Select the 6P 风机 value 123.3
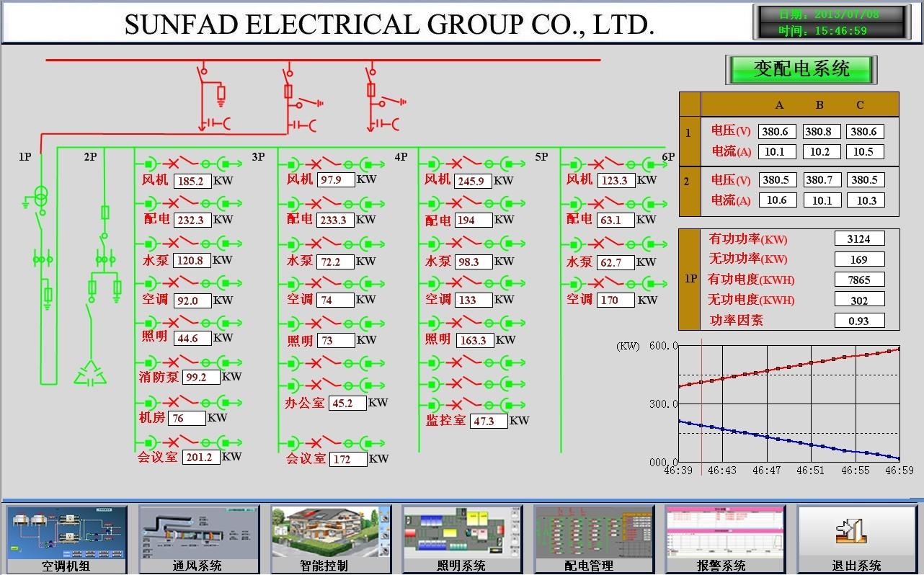This screenshot has width=924, height=575. pyautogui.click(x=616, y=180)
